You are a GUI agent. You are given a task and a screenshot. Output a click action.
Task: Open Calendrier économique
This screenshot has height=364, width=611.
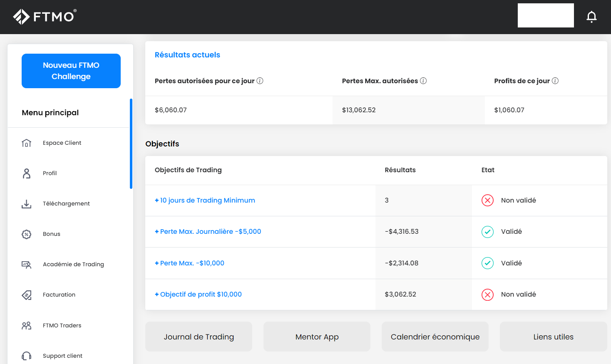pos(435,337)
